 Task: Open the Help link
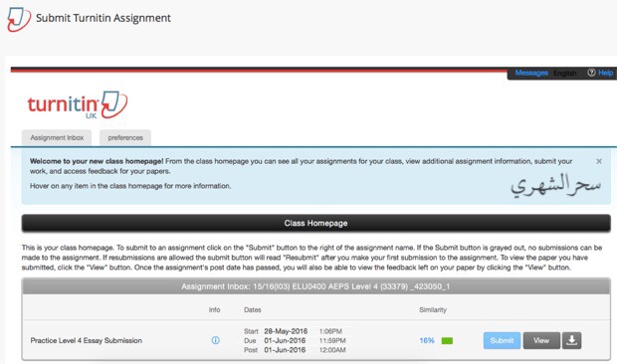[606, 73]
